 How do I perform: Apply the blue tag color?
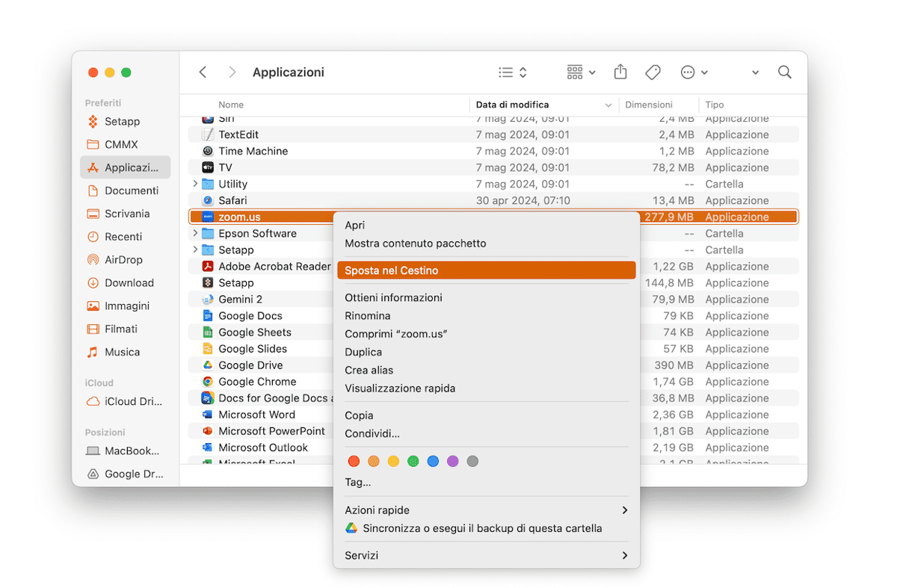433,462
